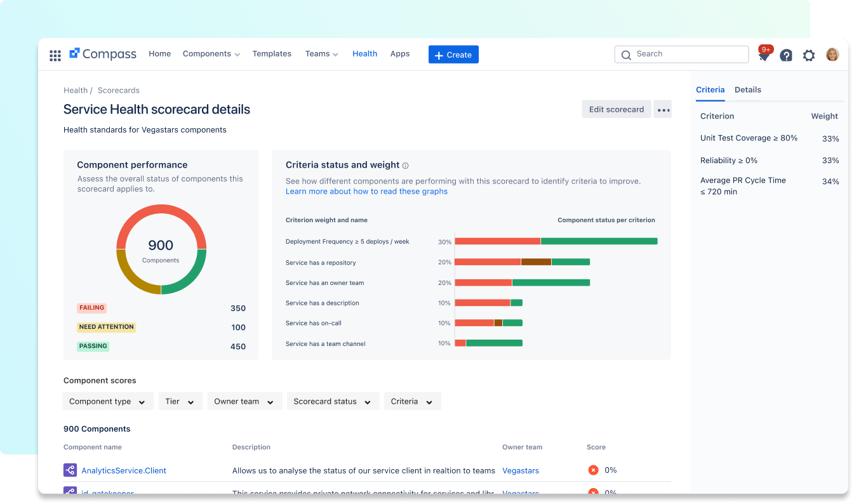Screen dimensions: 854x504
Task: Open Learn more about how to read these graphs
Action: tap(366, 192)
